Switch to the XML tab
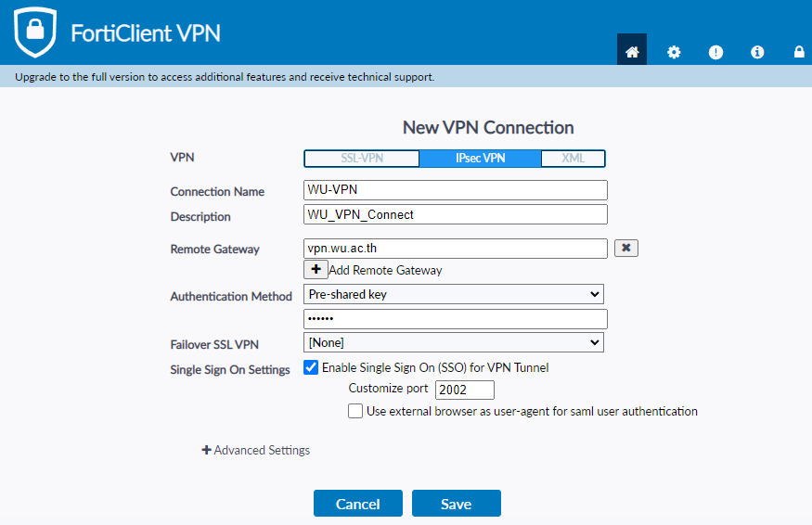This screenshot has height=525, width=812. point(574,159)
